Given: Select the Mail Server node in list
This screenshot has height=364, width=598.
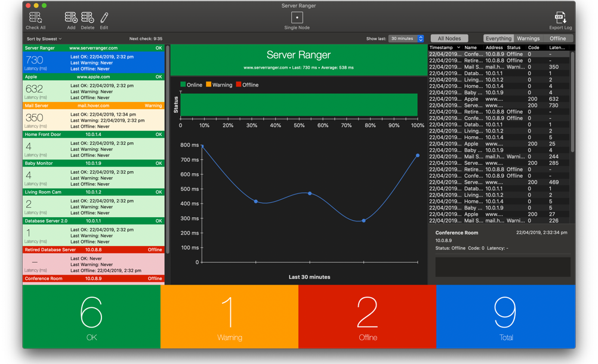Looking at the screenshot, I should [94, 118].
